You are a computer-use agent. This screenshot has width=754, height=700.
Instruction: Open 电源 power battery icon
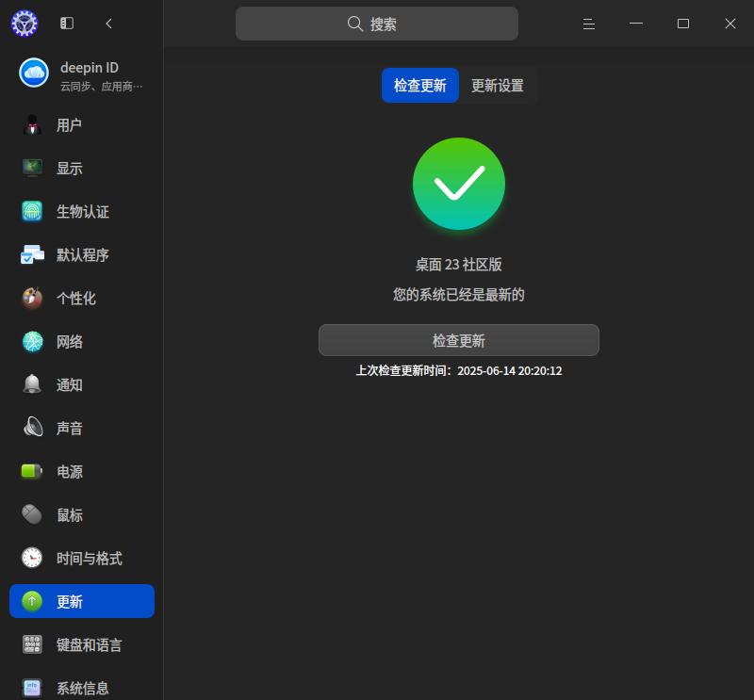[32, 471]
